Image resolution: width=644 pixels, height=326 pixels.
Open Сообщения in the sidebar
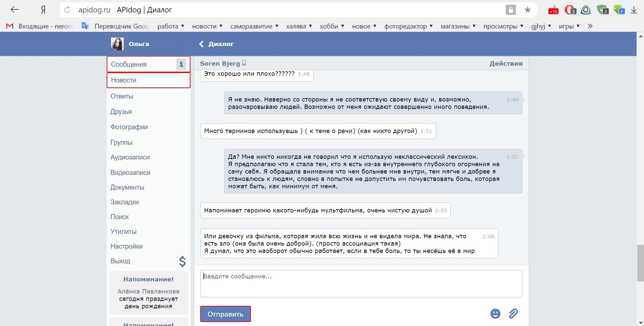point(129,64)
